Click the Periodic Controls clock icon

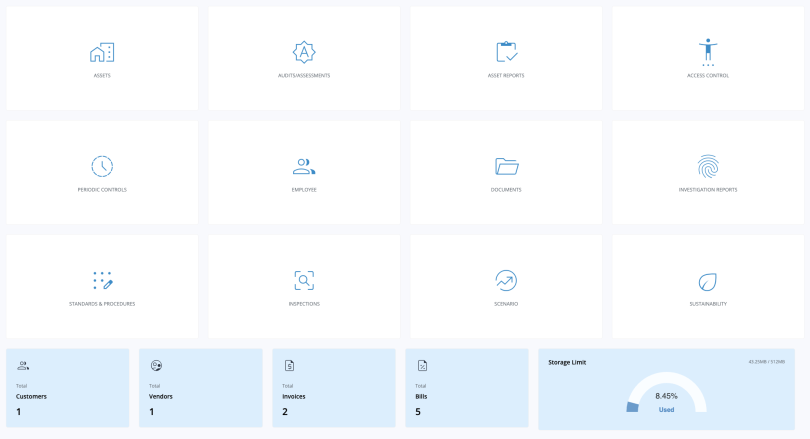[x=102, y=166]
